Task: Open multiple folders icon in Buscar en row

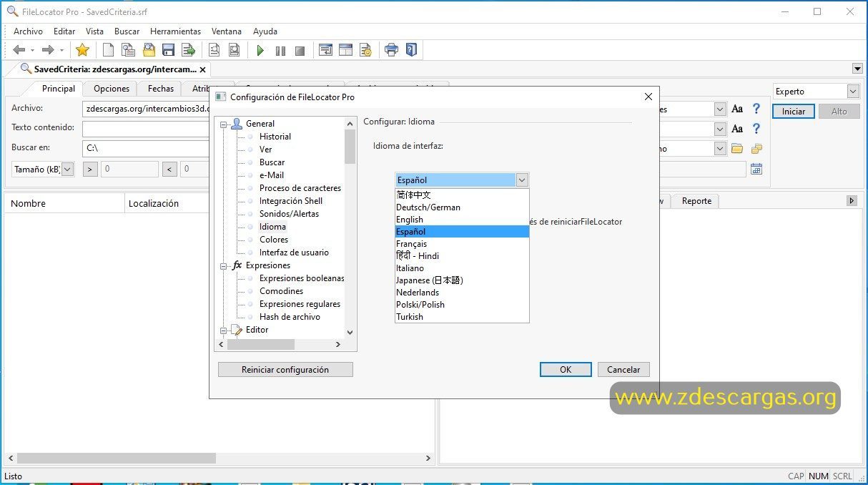Action: click(756, 149)
